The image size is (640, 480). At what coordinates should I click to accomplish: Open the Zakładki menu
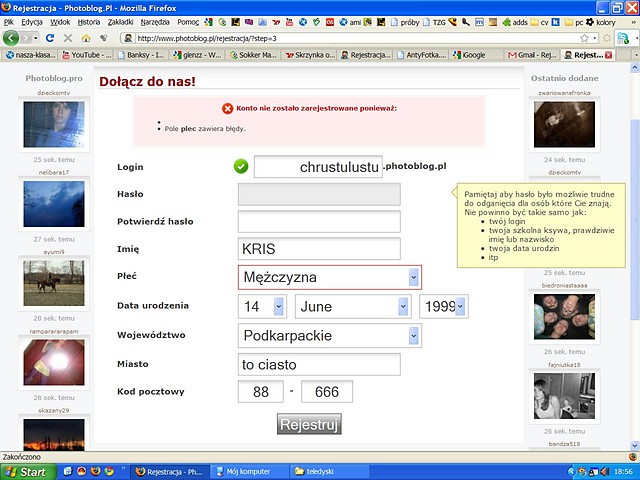click(120, 22)
